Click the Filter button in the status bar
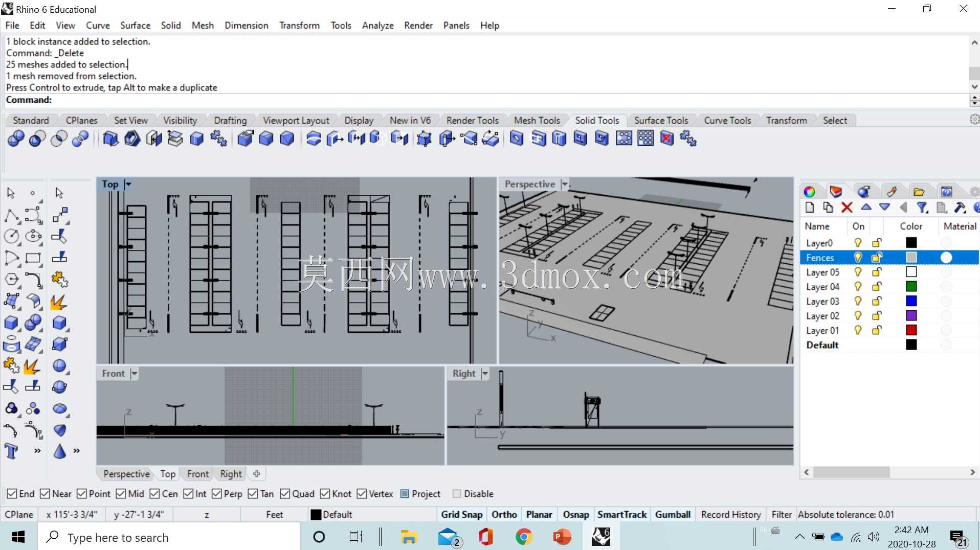 pos(782,514)
